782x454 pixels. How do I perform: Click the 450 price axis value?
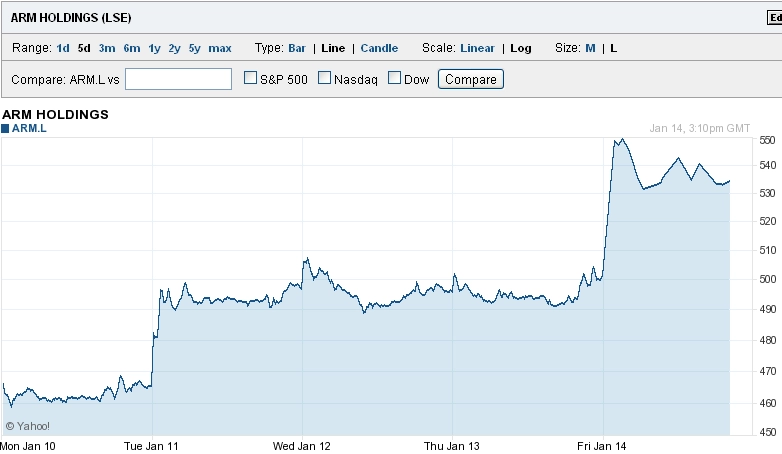click(767, 432)
